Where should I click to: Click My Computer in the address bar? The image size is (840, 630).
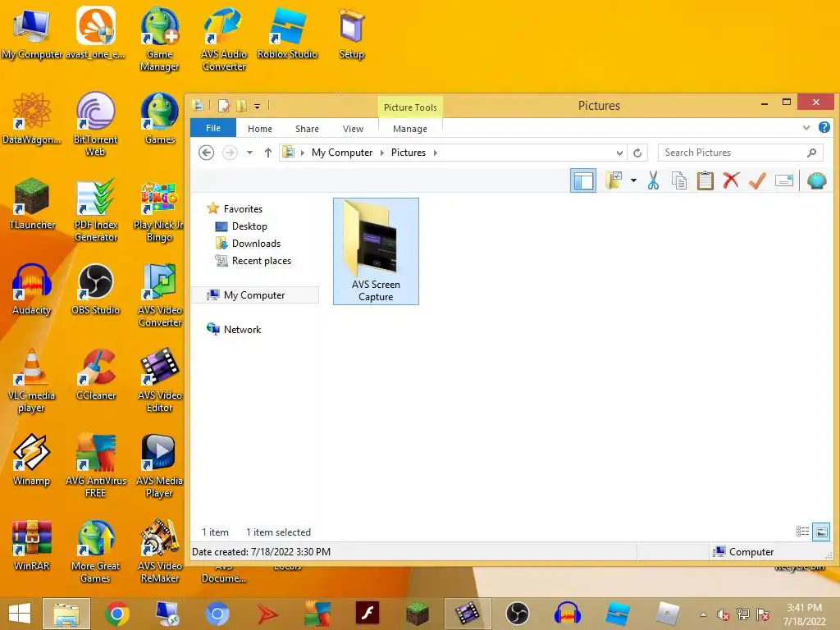tap(342, 153)
